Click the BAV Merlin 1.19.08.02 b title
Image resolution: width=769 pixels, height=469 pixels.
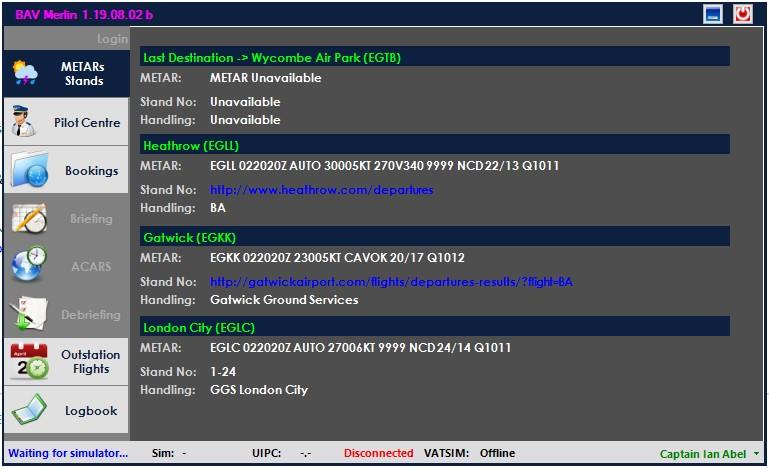[84, 15]
